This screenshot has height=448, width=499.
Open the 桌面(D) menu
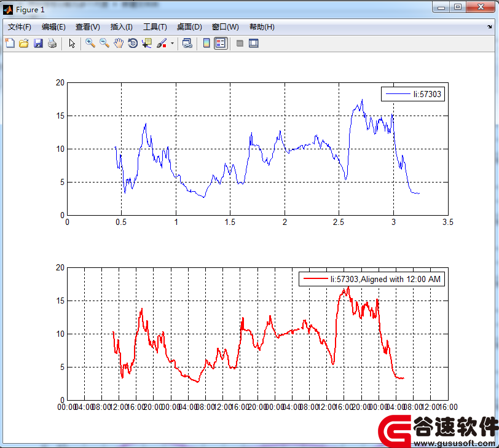click(x=189, y=27)
